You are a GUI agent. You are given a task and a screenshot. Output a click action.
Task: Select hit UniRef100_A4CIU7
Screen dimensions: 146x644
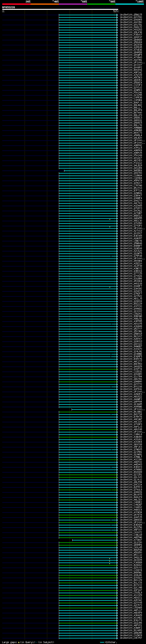pyautogui.click(x=131, y=422)
